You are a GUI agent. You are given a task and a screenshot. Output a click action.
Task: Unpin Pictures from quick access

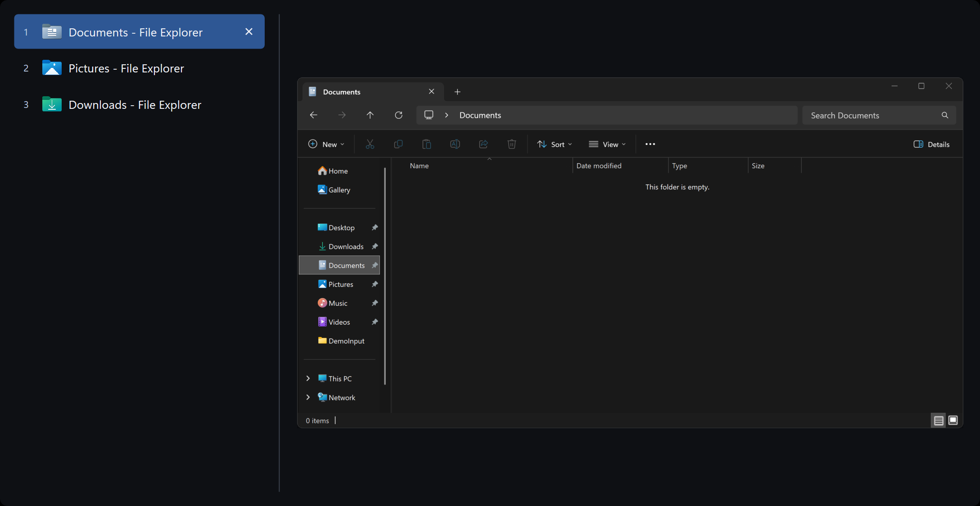tap(375, 284)
